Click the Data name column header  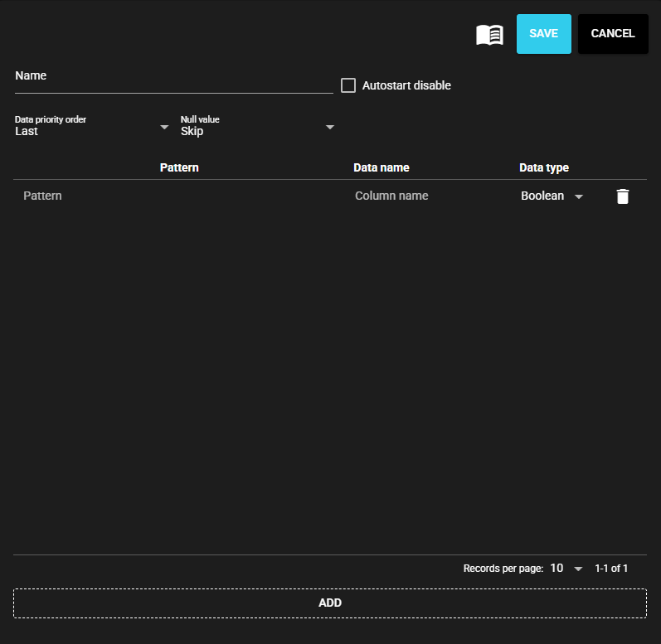pyautogui.click(x=382, y=167)
